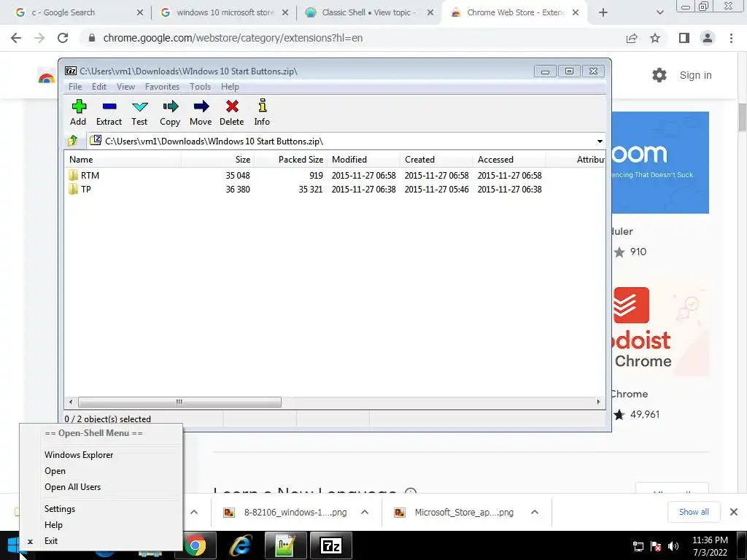747x560 pixels.
Task: Bookmark this page with the star icon
Action: pyautogui.click(x=655, y=38)
